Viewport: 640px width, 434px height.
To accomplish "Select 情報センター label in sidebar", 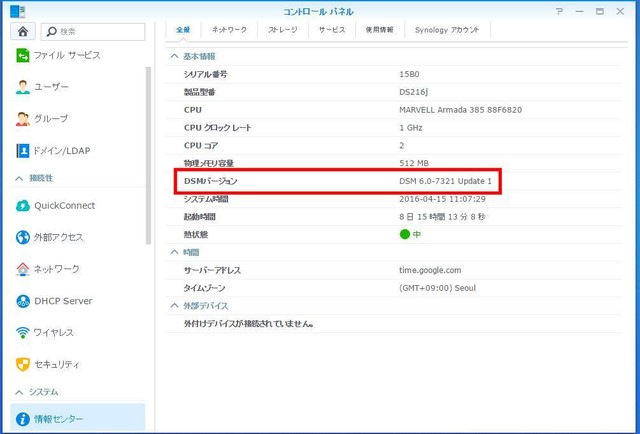I will point(59,419).
